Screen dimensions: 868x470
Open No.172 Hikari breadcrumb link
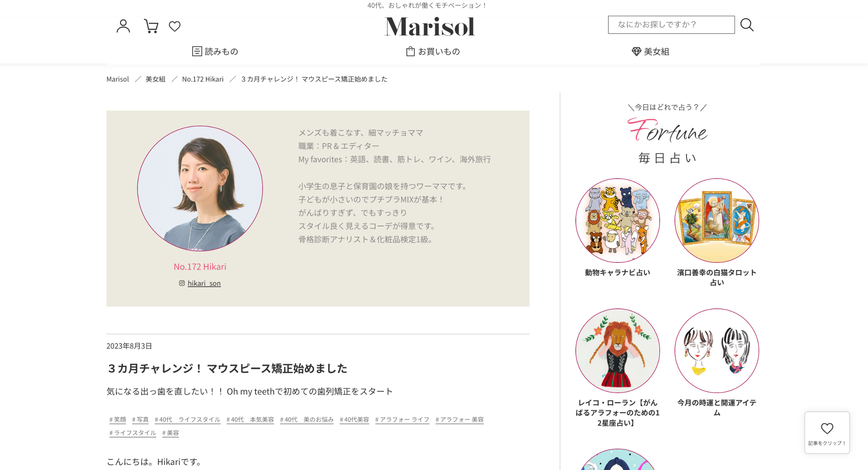[x=203, y=79]
